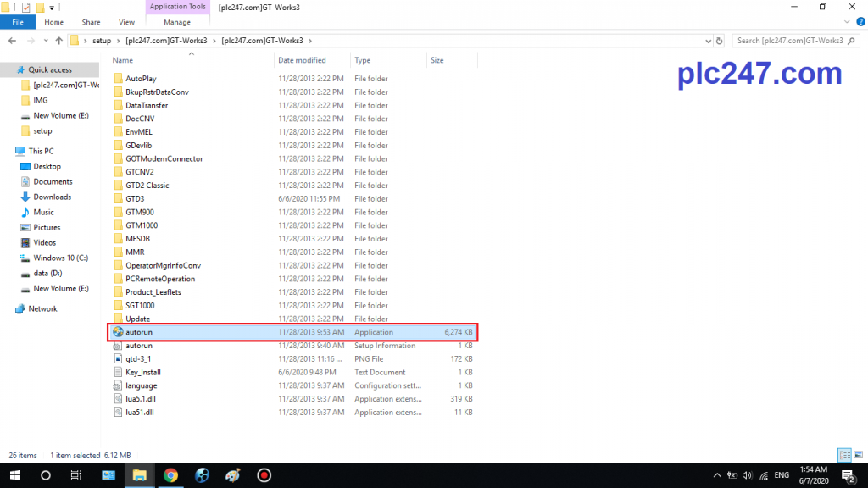868x488 pixels.
Task: Go up one folder level arrow
Action: click(x=59, y=41)
